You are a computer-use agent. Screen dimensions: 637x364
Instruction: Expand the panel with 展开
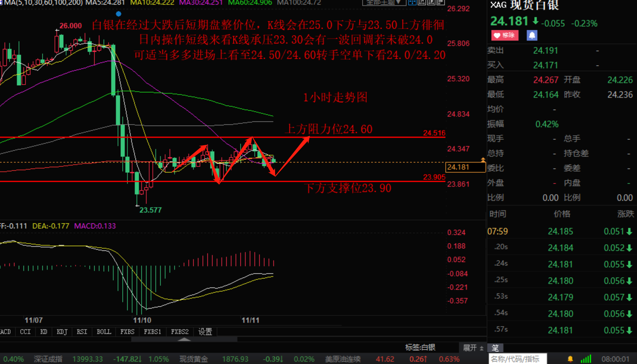click(473, 348)
